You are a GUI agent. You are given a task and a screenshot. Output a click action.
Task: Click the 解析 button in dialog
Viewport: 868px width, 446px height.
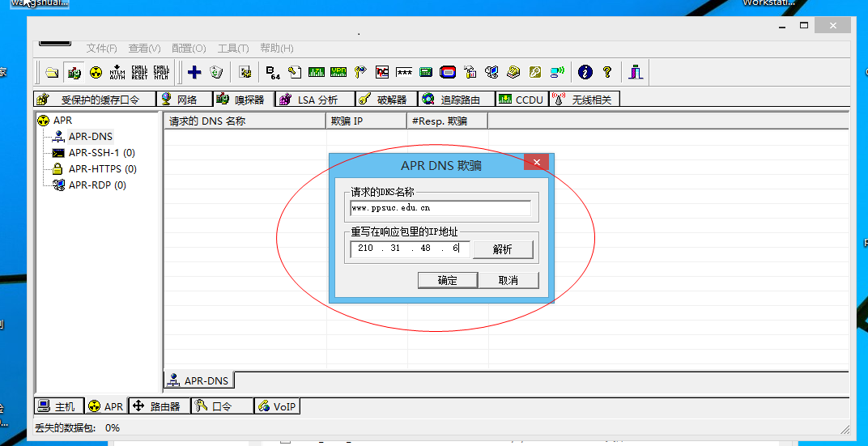(x=503, y=249)
